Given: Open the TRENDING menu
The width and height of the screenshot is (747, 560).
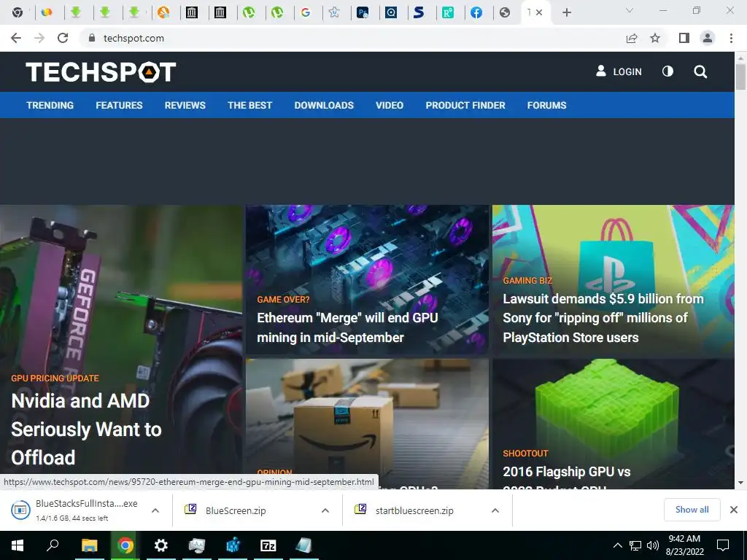Looking at the screenshot, I should point(50,105).
